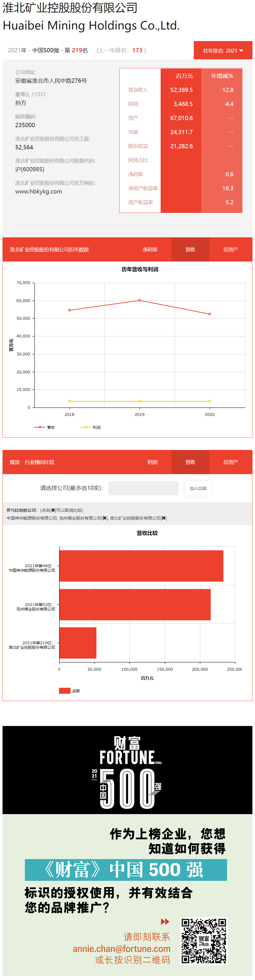Toggle the 营收 series in the line chart legend
This screenshot has width=255, height=980.
tap(45, 427)
